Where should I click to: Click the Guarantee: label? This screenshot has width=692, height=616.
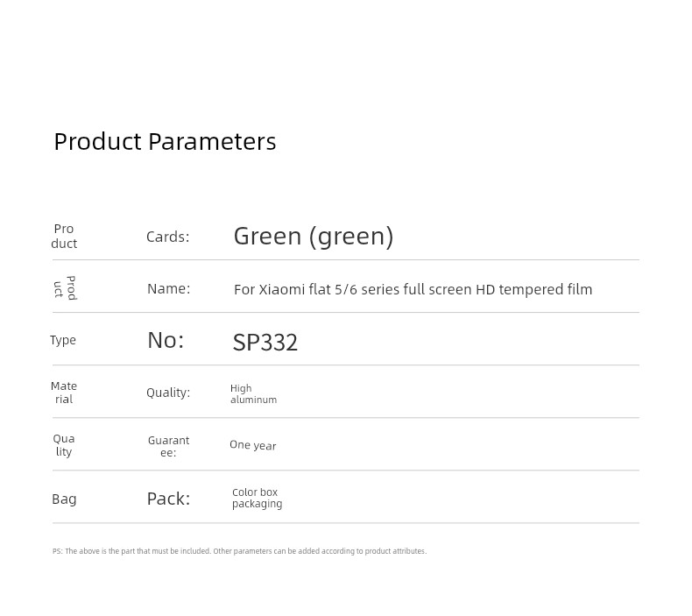tap(168, 446)
